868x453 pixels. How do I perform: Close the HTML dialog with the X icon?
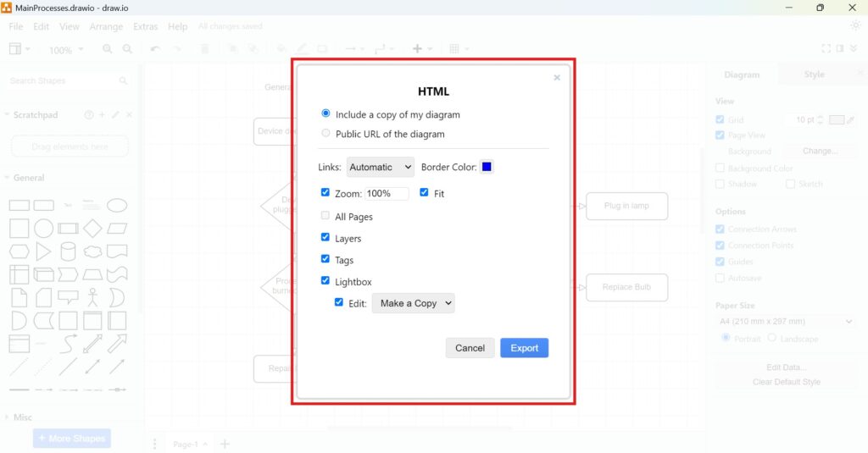coord(557,78)
